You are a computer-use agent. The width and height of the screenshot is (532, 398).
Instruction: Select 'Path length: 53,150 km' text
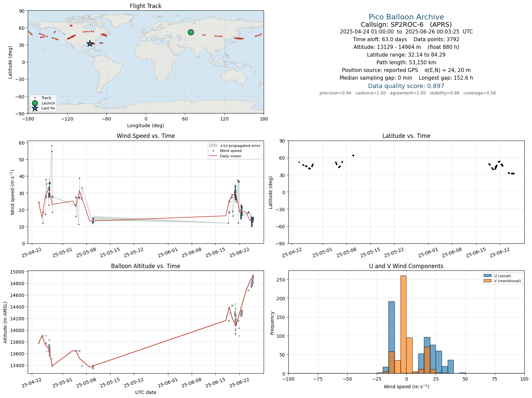tap(406, 63)
